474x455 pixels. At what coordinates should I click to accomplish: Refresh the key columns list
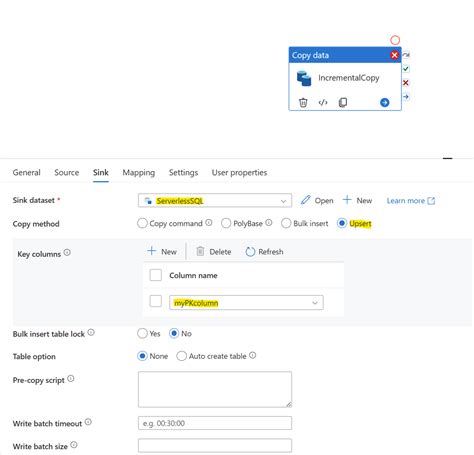(x=264, y=252)
